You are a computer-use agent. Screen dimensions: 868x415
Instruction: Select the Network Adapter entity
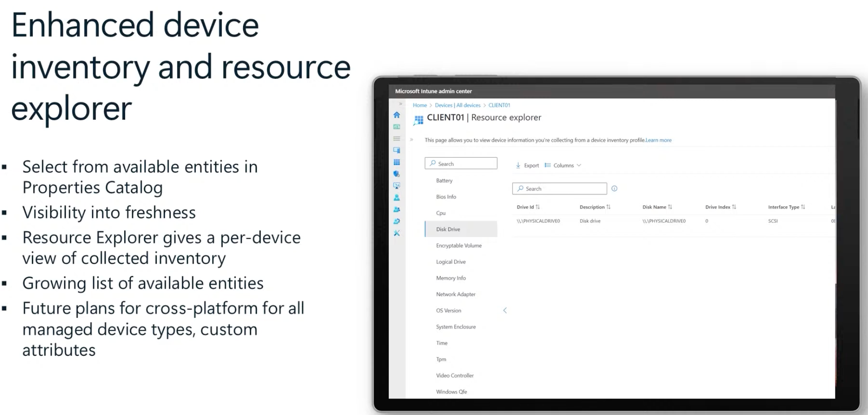[x=461, y=294]
